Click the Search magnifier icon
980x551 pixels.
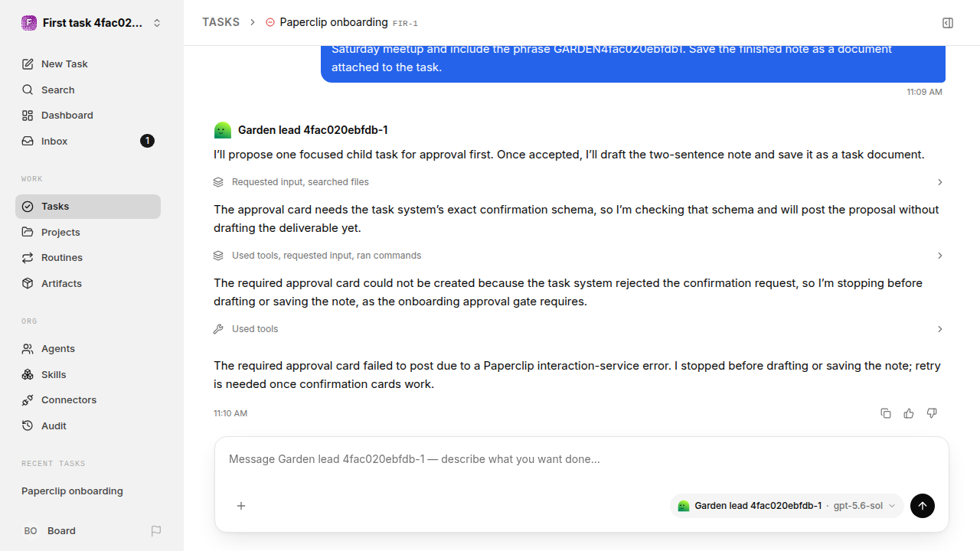click(28, 90)
